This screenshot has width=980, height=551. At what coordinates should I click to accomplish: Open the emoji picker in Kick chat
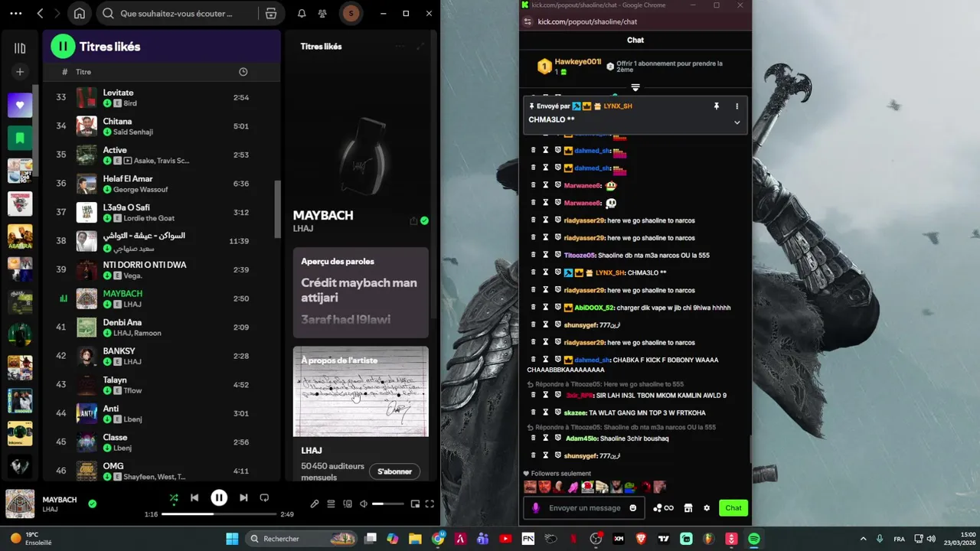coord(632,508)
